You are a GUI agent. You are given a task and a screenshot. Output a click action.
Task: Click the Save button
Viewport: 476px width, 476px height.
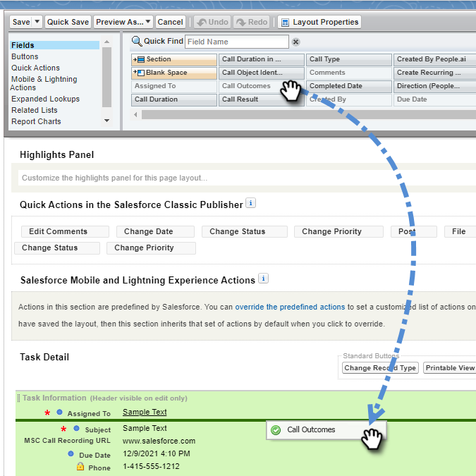(x=21, y=22)
